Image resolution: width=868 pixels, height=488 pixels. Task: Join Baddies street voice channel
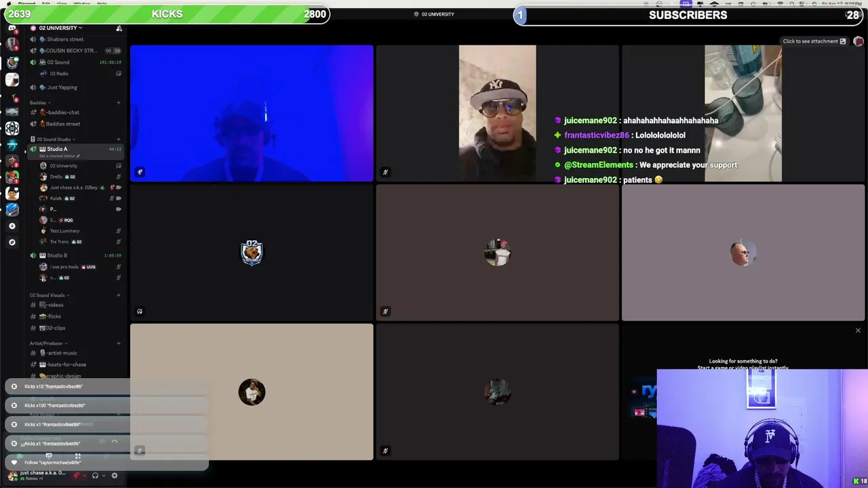coord(75,124)
